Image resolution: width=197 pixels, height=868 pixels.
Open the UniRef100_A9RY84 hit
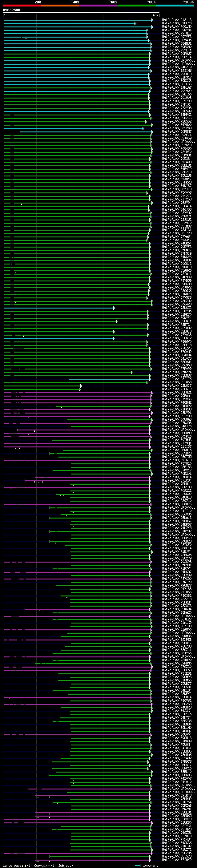177,30
